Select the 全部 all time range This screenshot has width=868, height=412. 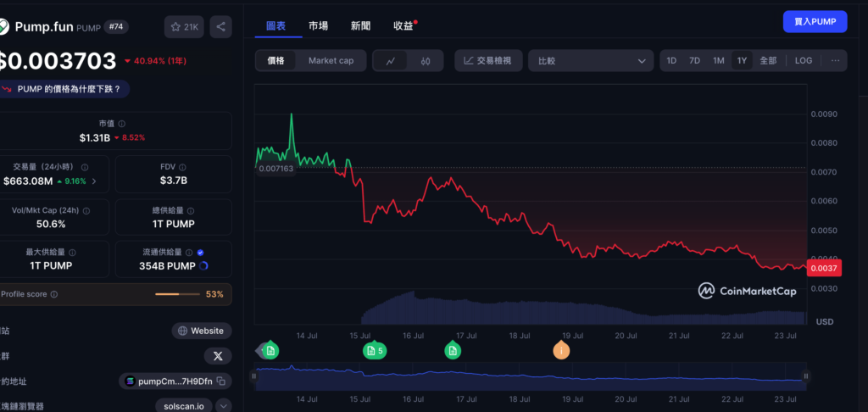768,61
